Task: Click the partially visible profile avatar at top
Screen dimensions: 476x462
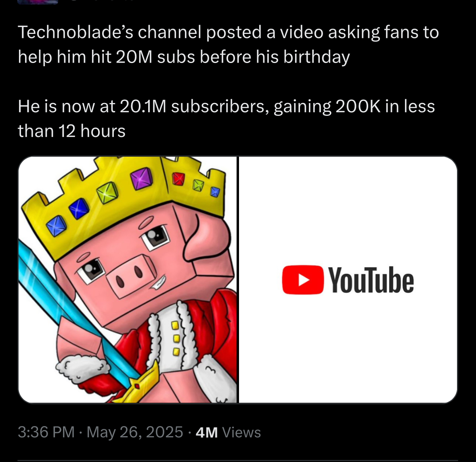Action: click(38, 2)
